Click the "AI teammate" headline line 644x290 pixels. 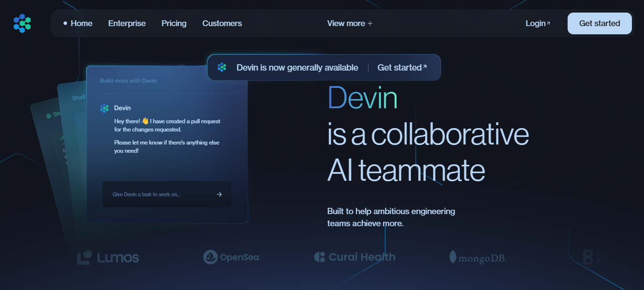pyautogui.click(x=406, y=170)
